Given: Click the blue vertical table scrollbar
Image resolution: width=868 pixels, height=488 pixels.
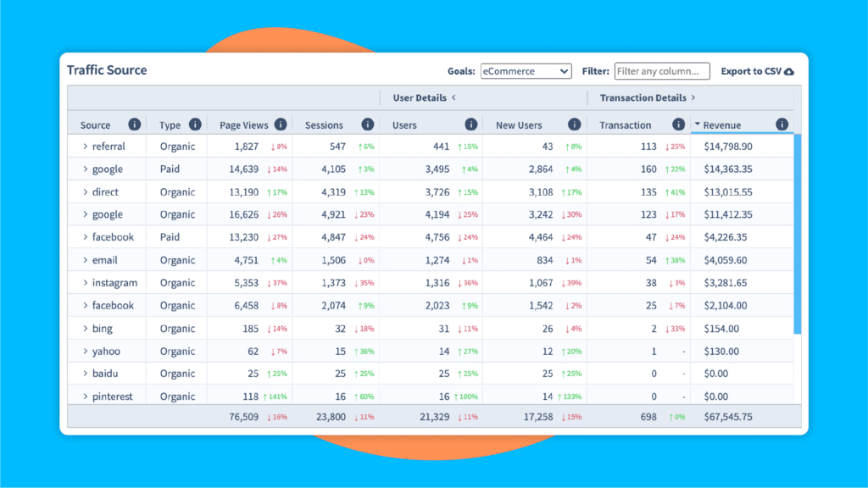Looking at the screenshot, I should tap(797, 233).
